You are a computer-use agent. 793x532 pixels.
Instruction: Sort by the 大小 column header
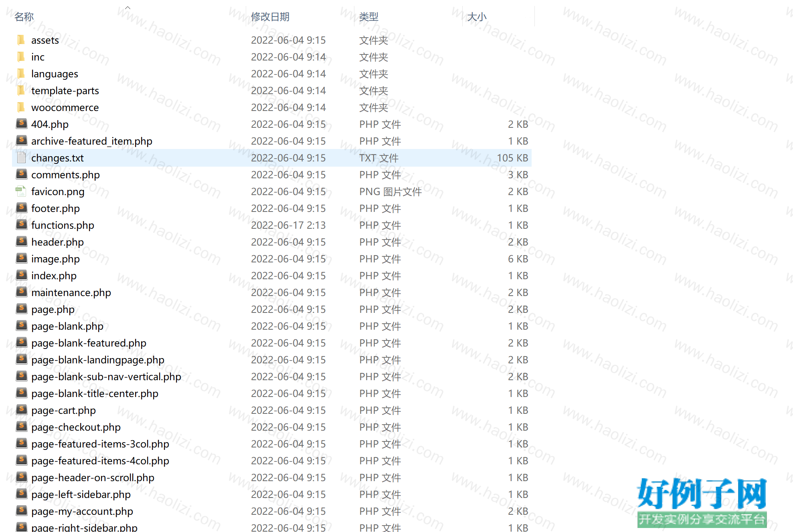click(x=477, y=17)
